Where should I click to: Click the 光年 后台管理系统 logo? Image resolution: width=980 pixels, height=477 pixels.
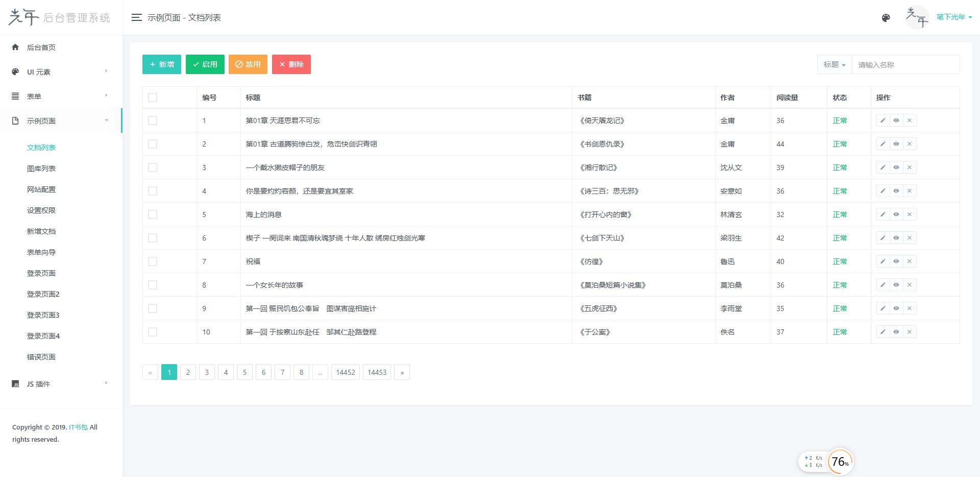click(60, 17)
